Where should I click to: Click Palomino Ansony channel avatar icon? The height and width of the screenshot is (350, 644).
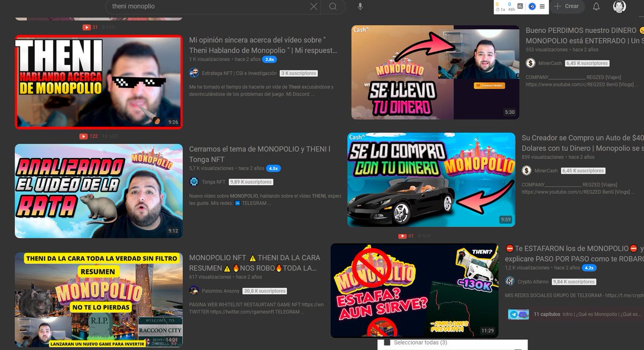(194, 290)
